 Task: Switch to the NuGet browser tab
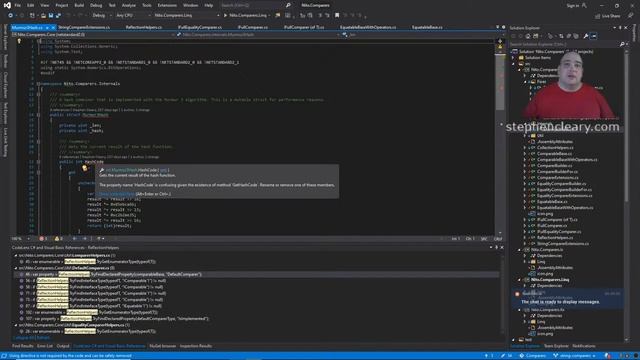coord(162,346)
